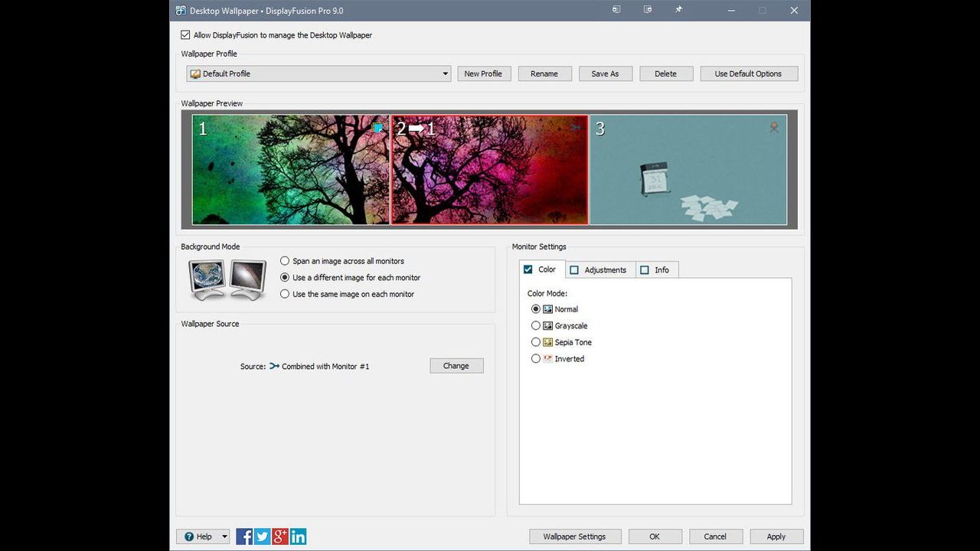Click the Sepia Tone color mode icon
This screenshot has width=980, height=551.
(x=547, y=342)
